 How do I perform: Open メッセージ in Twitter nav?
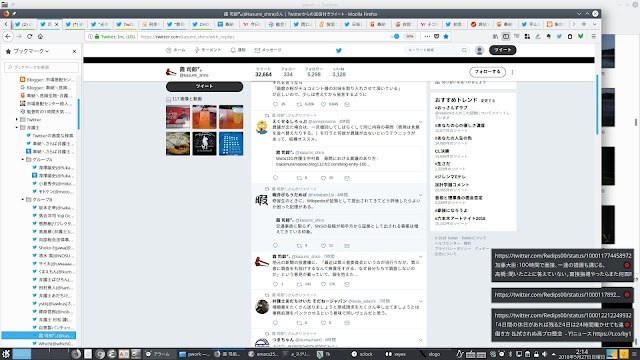tap(268, 50)
